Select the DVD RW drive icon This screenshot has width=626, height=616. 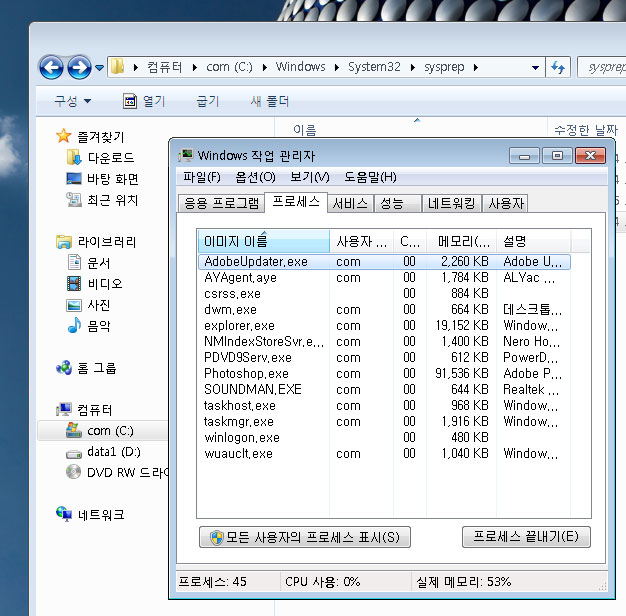point(73,472)
